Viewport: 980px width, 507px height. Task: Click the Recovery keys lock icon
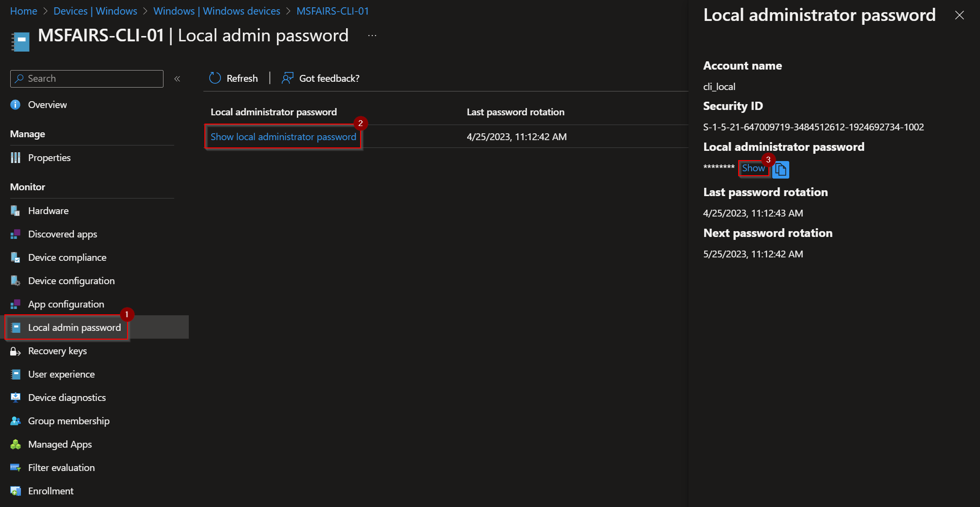coord(16,351)
